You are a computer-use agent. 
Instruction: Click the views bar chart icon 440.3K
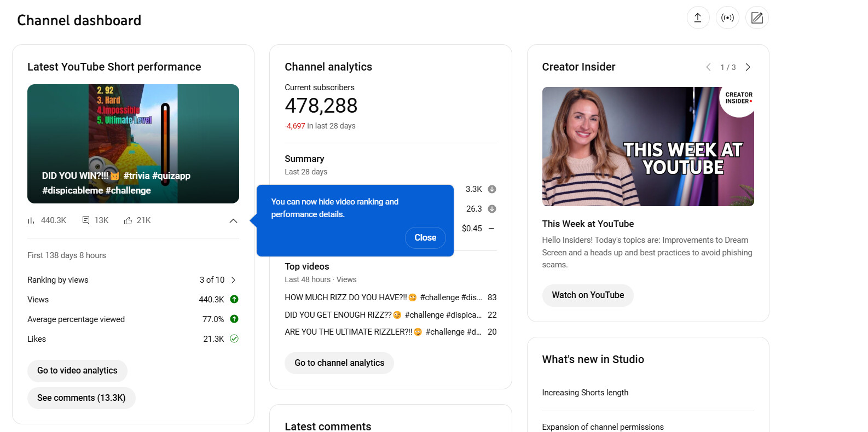coord(31,220)
